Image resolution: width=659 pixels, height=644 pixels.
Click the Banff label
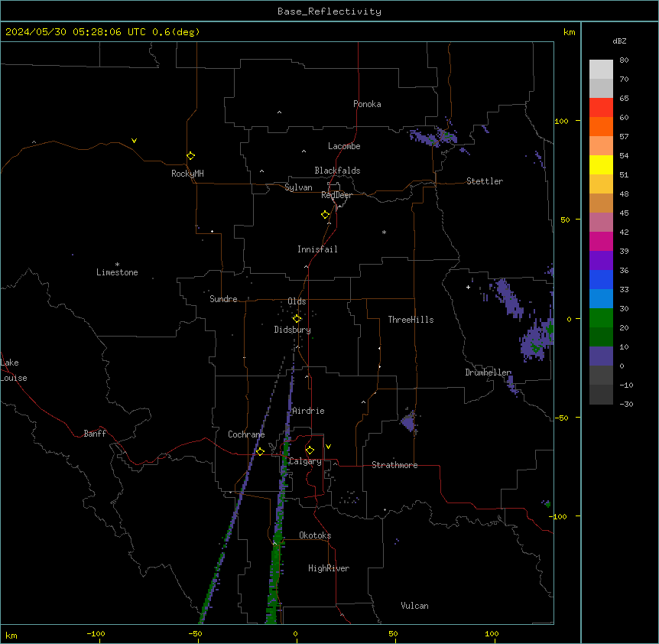pyautogui.click(x=95, y=434)
